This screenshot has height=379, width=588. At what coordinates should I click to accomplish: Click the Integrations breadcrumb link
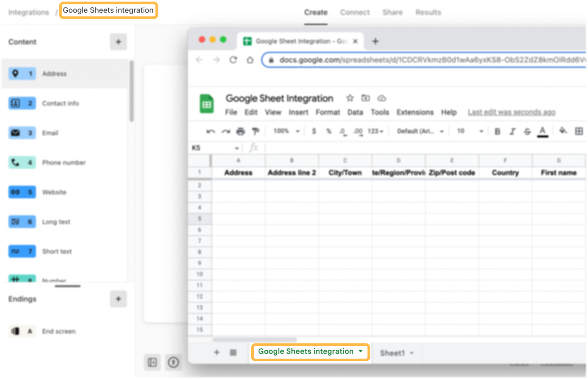pos(29,12)
